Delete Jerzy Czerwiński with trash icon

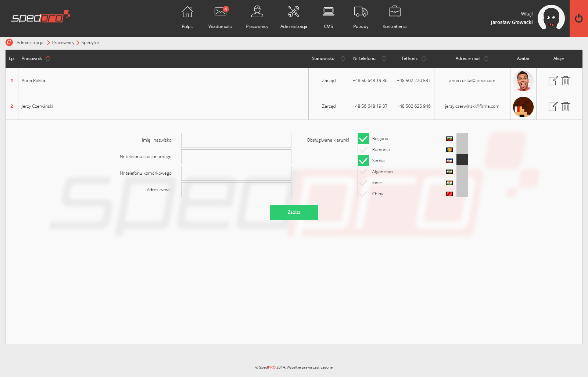[x=566, y=107]
